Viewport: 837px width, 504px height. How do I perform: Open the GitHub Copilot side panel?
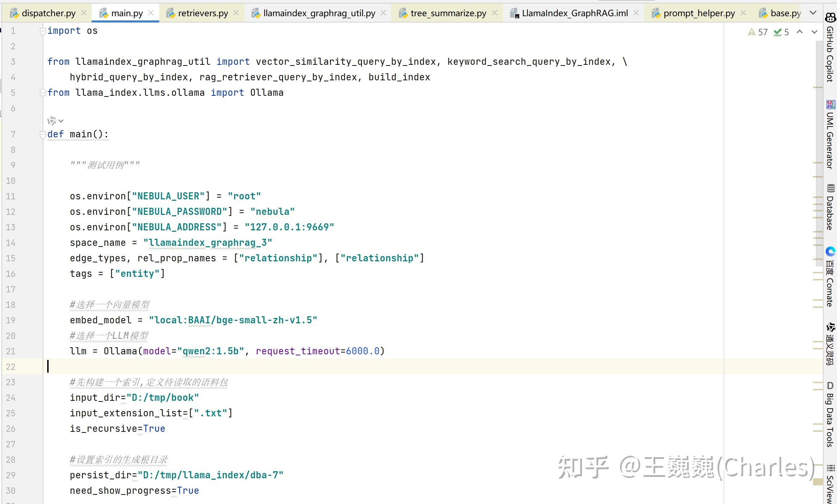830,48
